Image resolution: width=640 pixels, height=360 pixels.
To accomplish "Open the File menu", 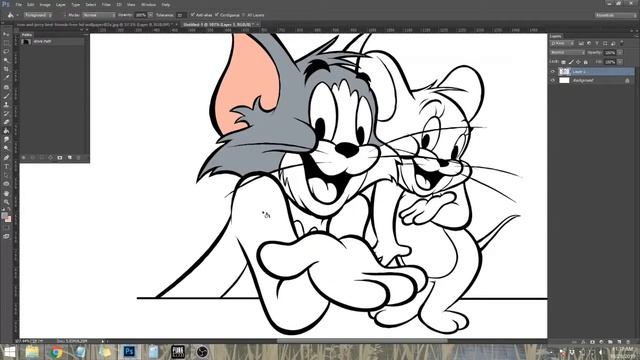I will pyautogui.click(x=18, y=4).
